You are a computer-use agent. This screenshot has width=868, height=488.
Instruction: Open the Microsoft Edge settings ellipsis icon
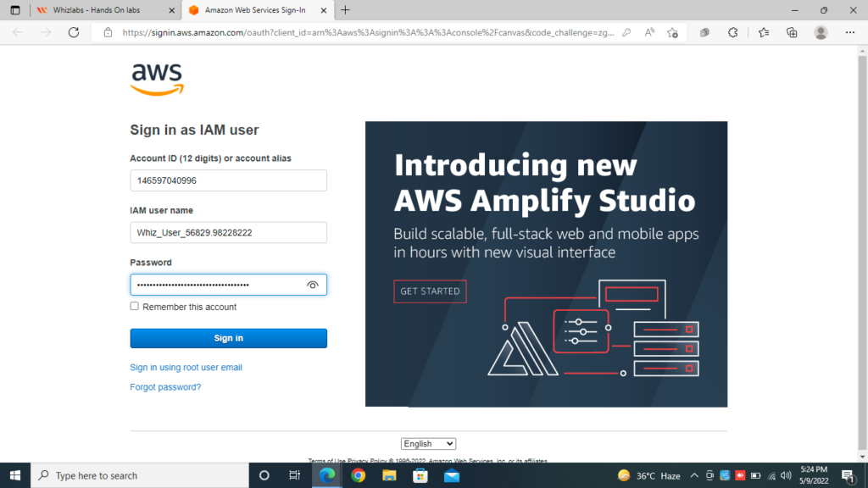(x=849, y=32)
